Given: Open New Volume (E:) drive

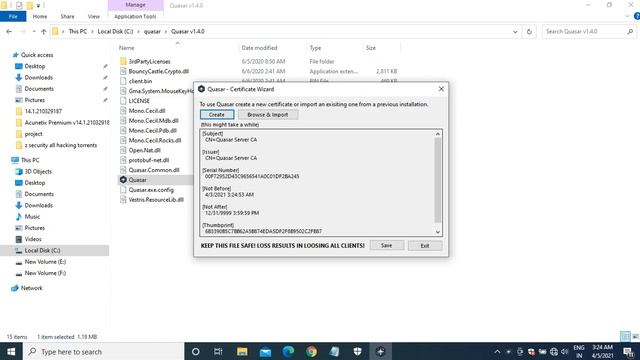Looking at the screenshot, I should pyautogui.click(x=45, y=262).
